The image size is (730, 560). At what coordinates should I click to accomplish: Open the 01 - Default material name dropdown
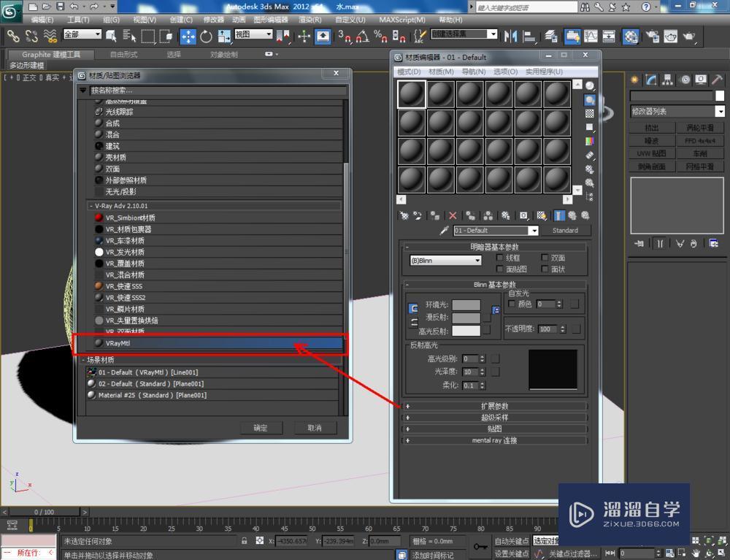coord(534,231)
